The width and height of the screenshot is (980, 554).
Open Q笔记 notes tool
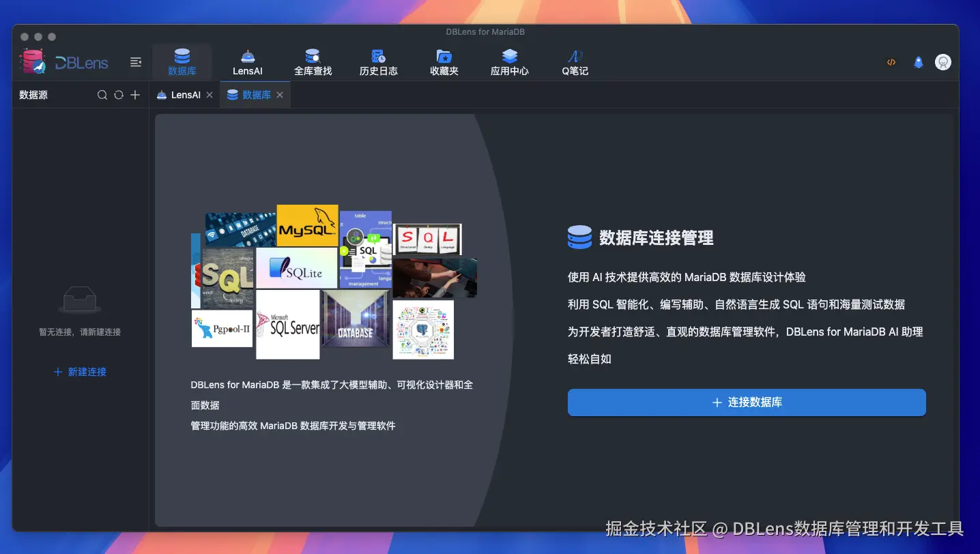[575, 62]
